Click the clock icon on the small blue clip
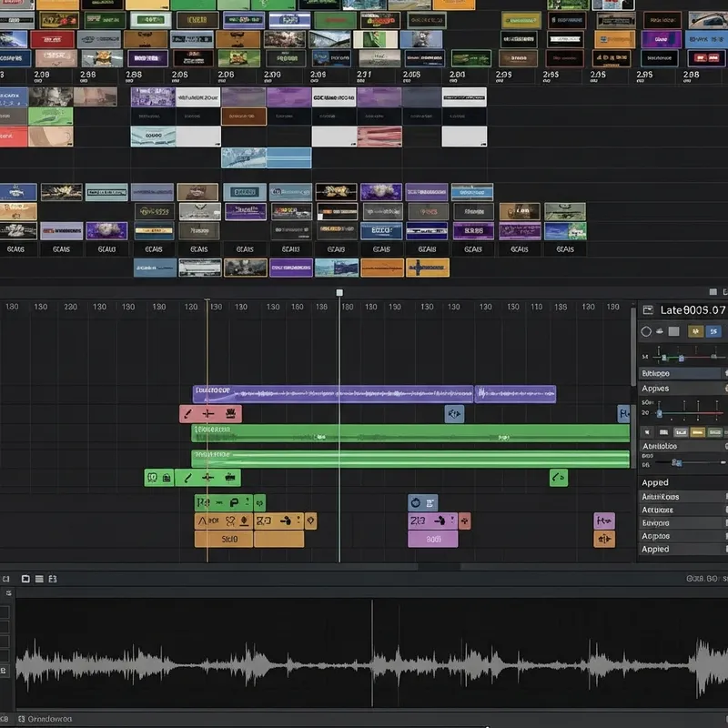The height and width of the screenshot is (728, 728). [415, 502]
